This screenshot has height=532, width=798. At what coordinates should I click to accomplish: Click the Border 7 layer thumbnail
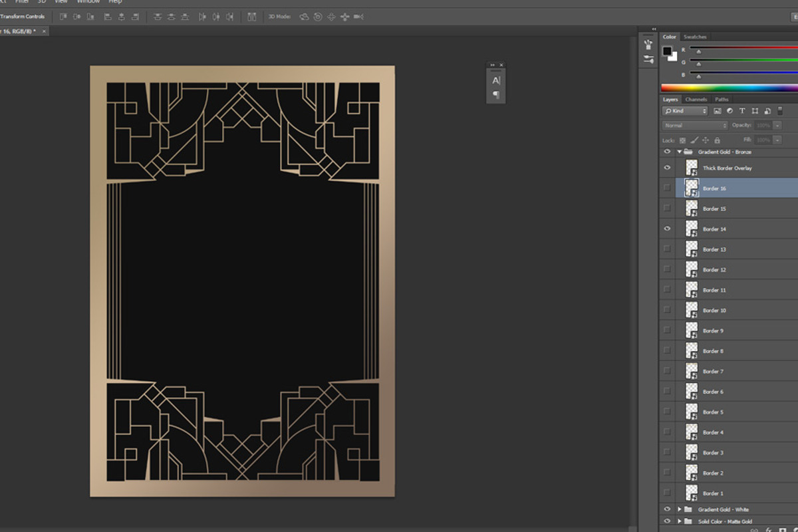692,371
